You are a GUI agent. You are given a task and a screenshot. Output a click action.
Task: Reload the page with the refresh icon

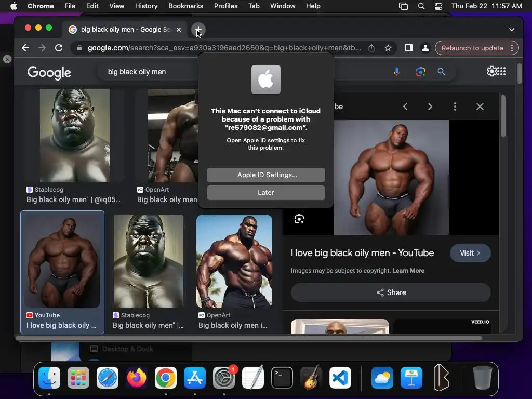(x=59, y=48)
